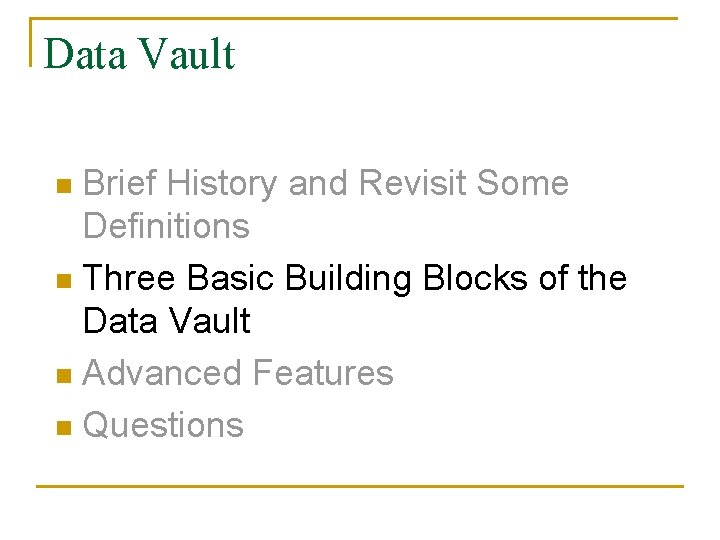This screenshot has width=720, height=540.
Task: Select the word Building in black text
Action: [x=348, y=279]
